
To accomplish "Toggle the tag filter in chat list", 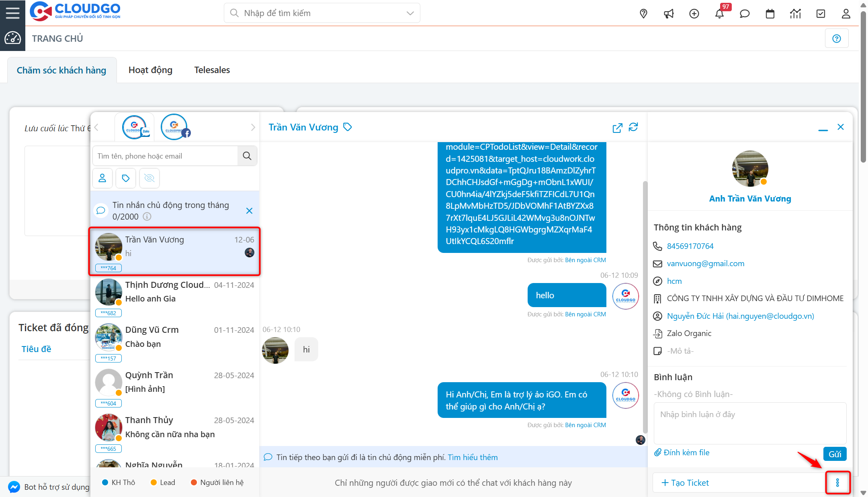I will coord(126,178).
